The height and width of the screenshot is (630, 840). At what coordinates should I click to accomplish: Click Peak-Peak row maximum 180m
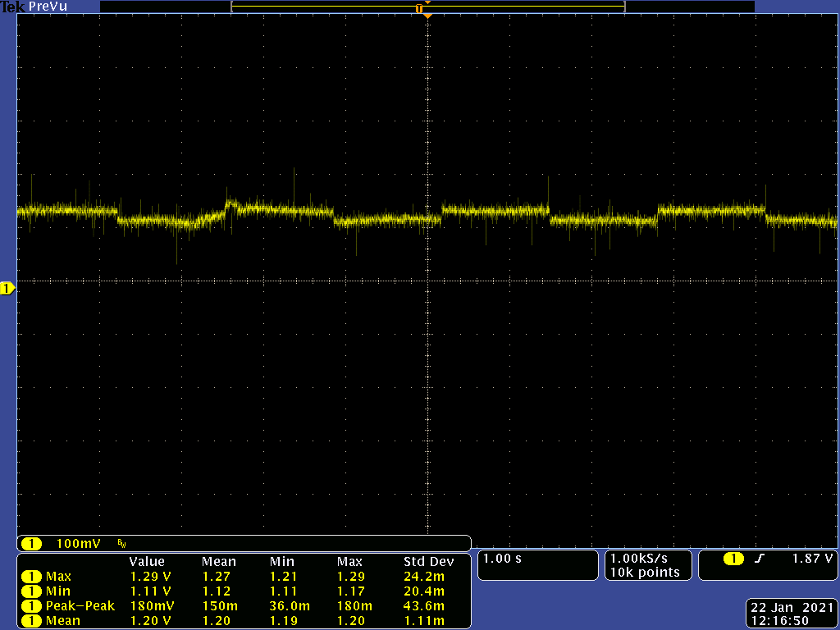(354, 606)
